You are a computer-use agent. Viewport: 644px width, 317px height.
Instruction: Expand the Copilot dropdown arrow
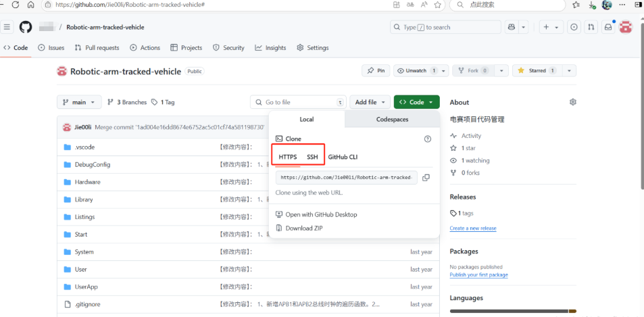tap(523, 27)
